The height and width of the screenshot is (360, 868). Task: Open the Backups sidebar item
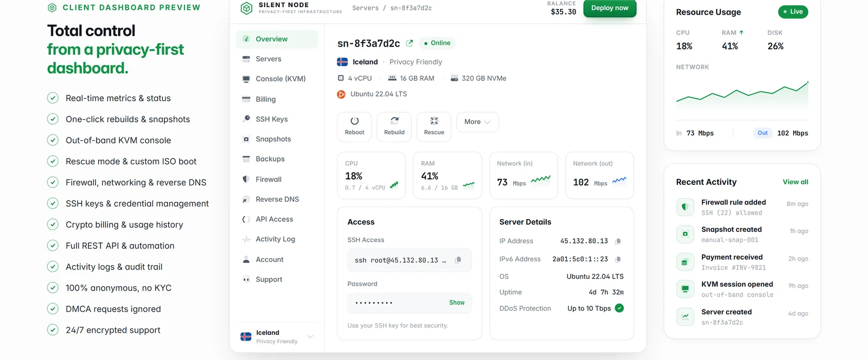pyautogui.click(x=277, y=159)
